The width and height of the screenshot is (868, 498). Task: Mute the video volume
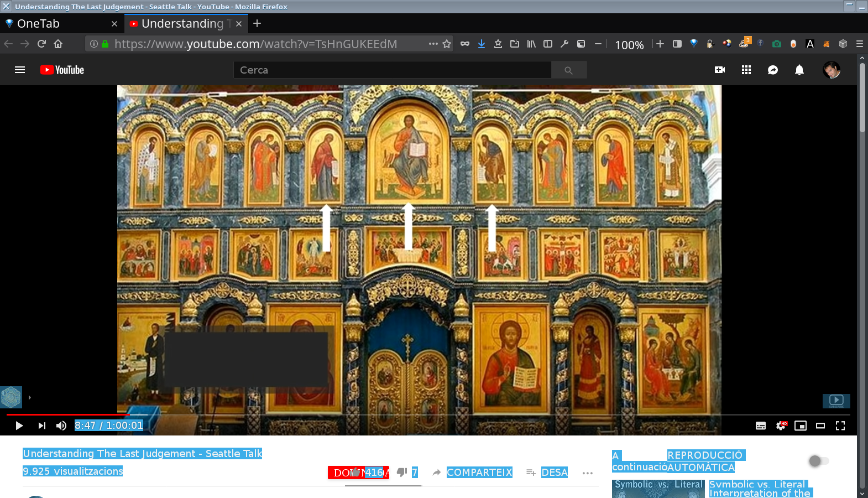coord(61,426)
